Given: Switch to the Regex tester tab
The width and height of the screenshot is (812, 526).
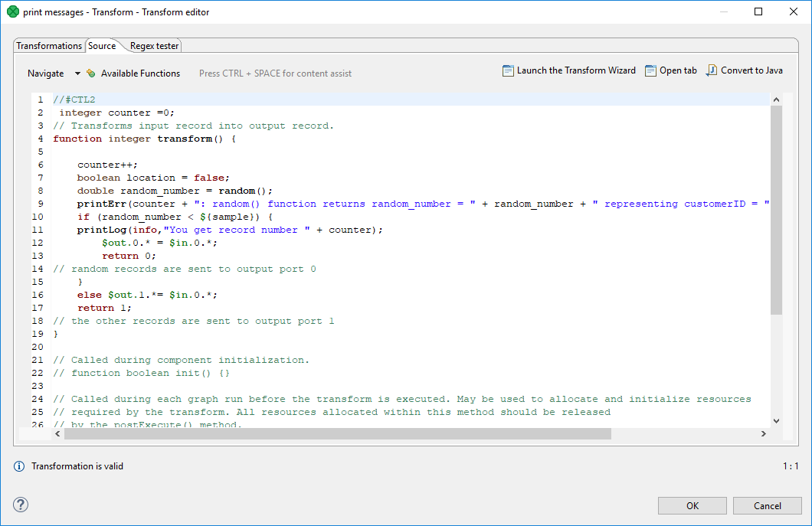Looking at the screenshot, I should (x=154, y=46).
